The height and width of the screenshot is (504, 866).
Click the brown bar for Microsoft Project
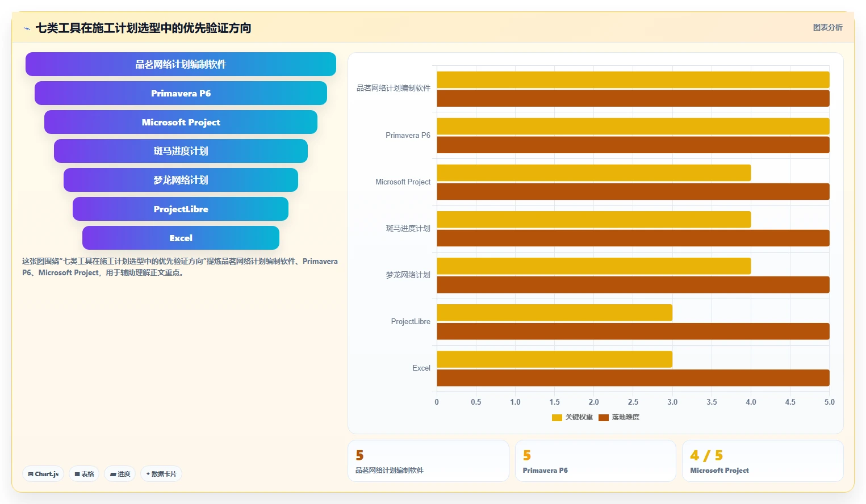coord(633,191)
